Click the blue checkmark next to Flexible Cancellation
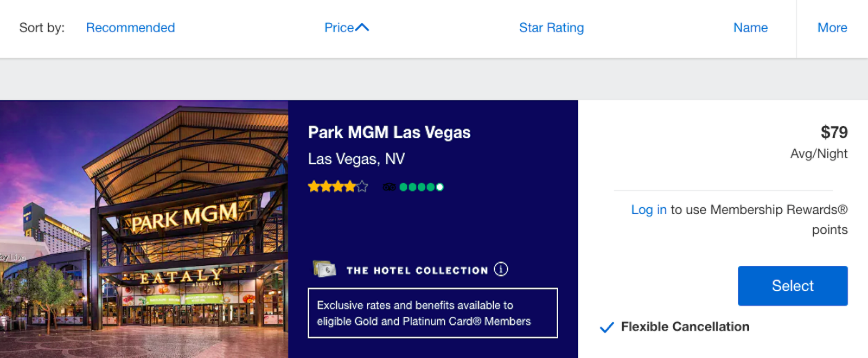This screenshot has height=358, width=868. click(606, 327)
